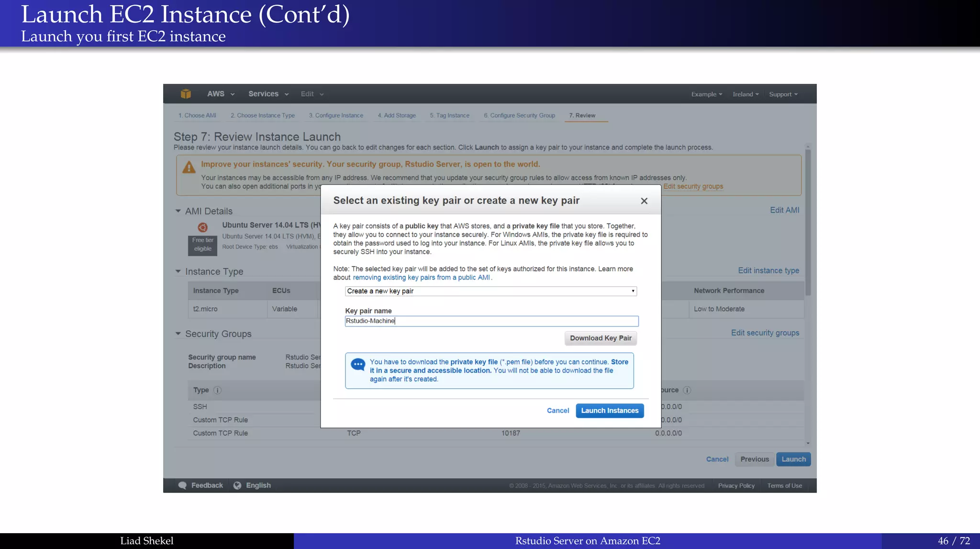Open the Example account dropdown
Image resolution: width=980 pixels, height=549 pixels.
coord(707,94)
